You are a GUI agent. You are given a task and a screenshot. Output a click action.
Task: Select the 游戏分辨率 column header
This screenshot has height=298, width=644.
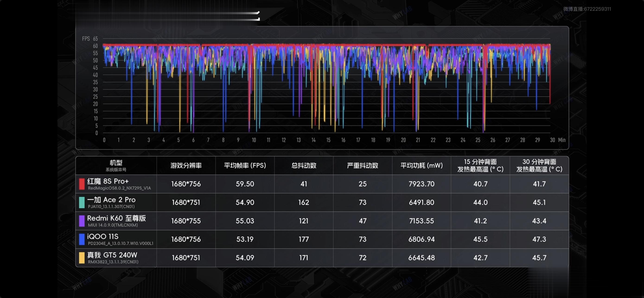(x=186, y=165)
